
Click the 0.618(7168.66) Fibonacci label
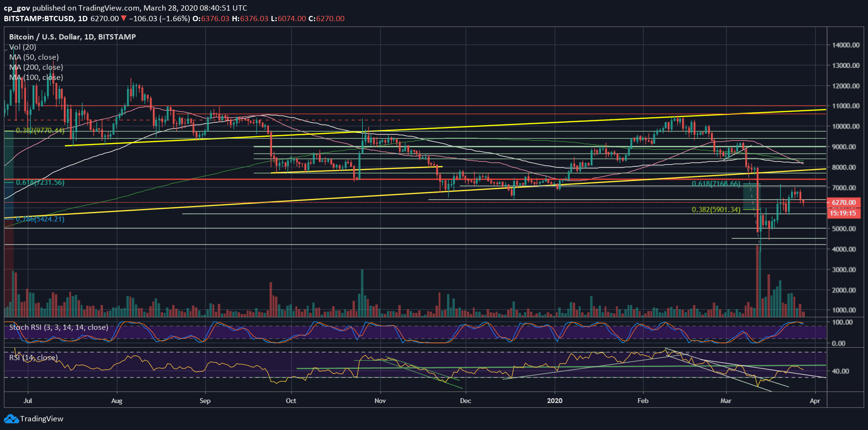click(x=716, y=184)
